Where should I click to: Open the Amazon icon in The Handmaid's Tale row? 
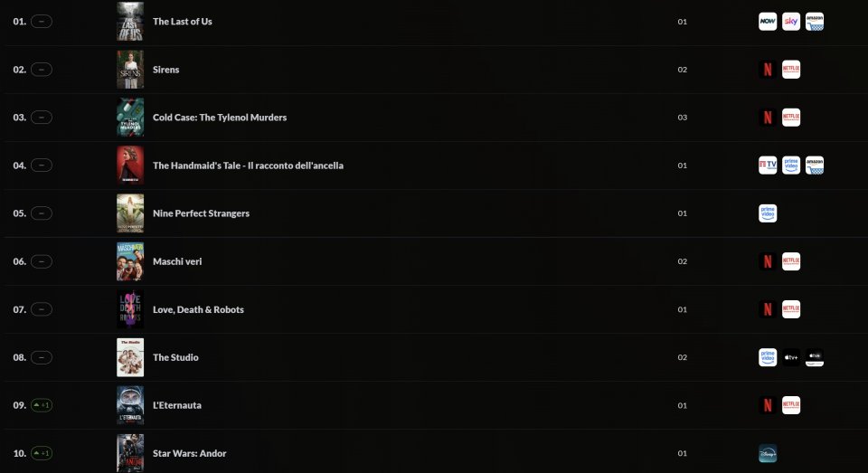(815, 166)
